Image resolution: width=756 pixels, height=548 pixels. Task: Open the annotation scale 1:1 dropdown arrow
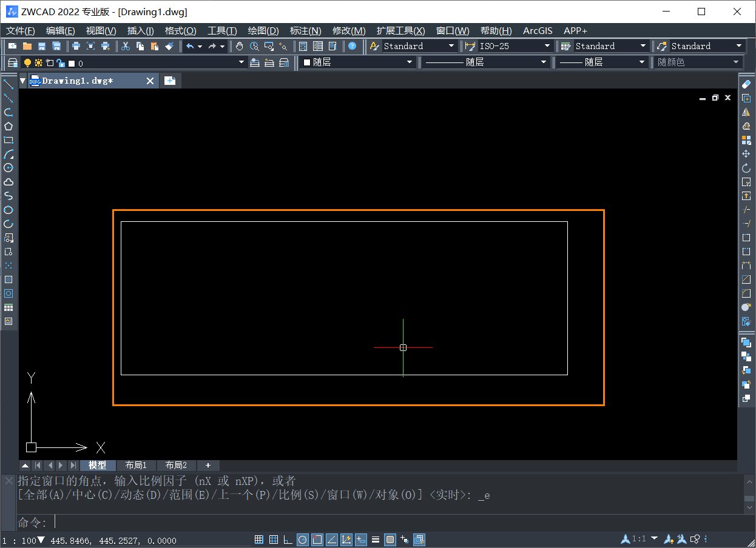point(654,538)
